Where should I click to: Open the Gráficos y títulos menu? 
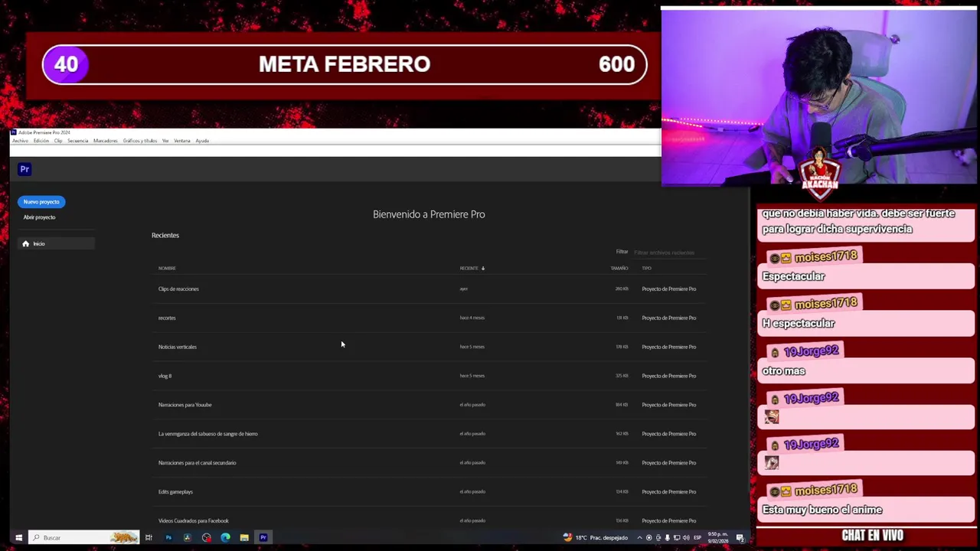tap(139, 141)
